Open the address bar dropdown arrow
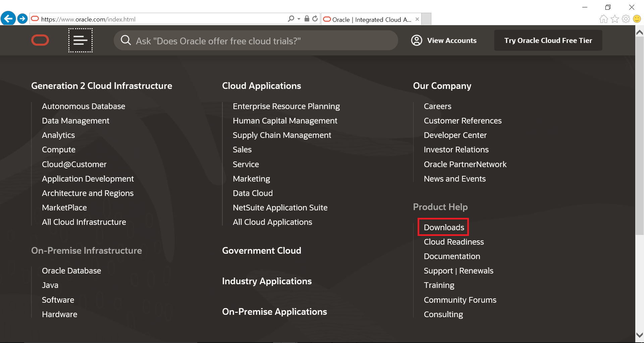Image resolution: width=644 pixels, height=343 pixels. pyautogui.click(x=299, y=19)
